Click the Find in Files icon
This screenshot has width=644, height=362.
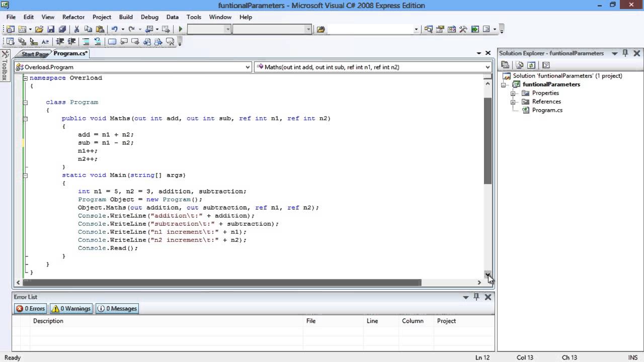[320, 29]
